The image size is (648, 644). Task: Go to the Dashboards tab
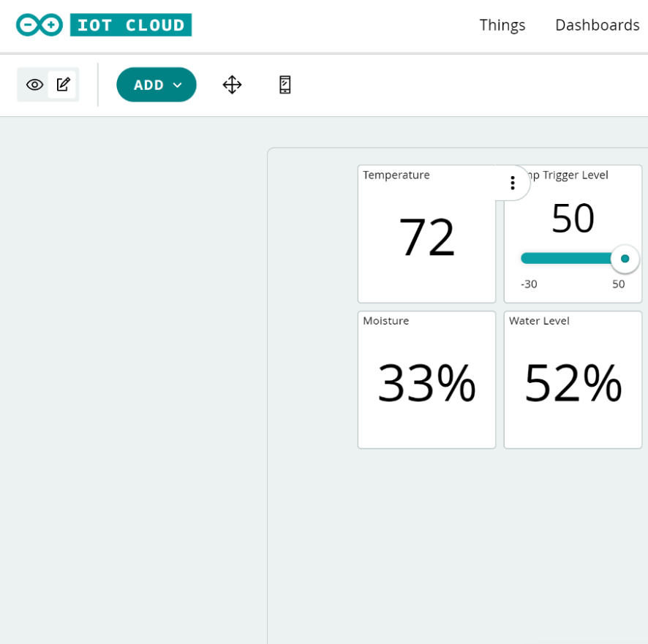click(x=597, y=25)
